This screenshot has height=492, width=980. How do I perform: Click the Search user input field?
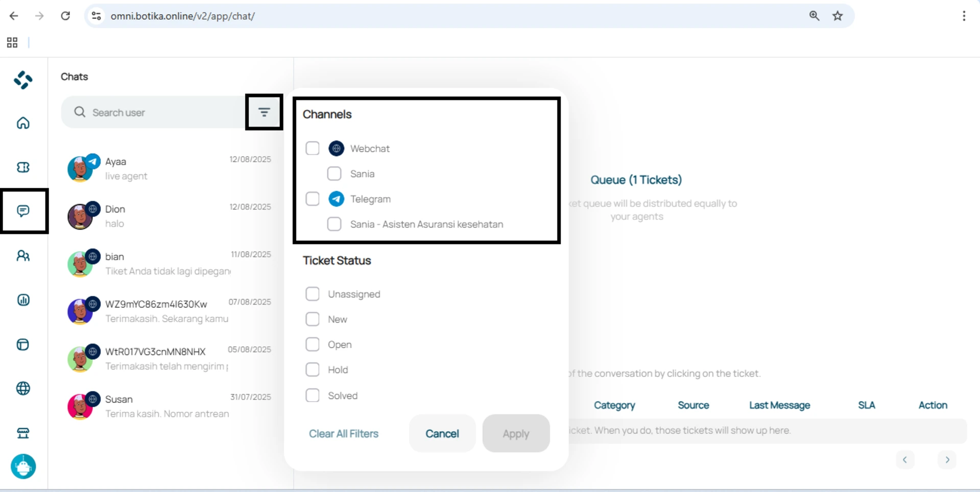coord(153,112)
